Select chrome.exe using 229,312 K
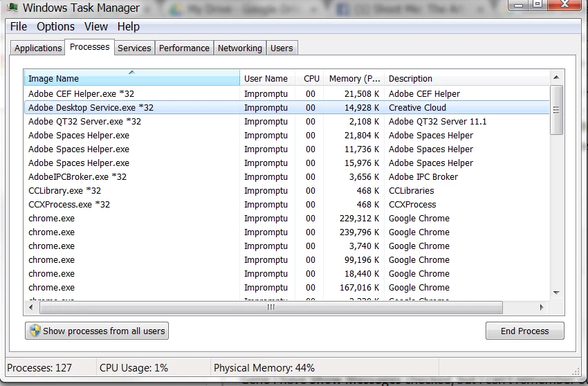Image resolution: width=588 pixels, height=386 pixels. (287, 219)
